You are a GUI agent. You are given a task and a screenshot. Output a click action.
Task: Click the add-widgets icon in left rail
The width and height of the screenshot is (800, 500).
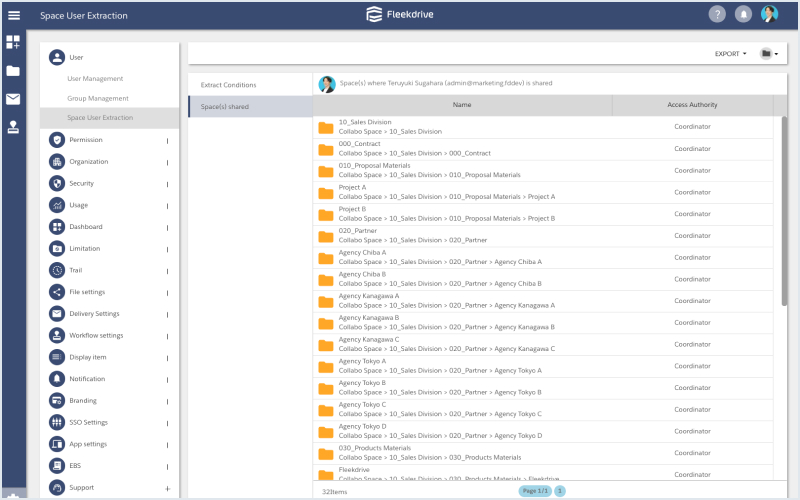pos(13,42)
